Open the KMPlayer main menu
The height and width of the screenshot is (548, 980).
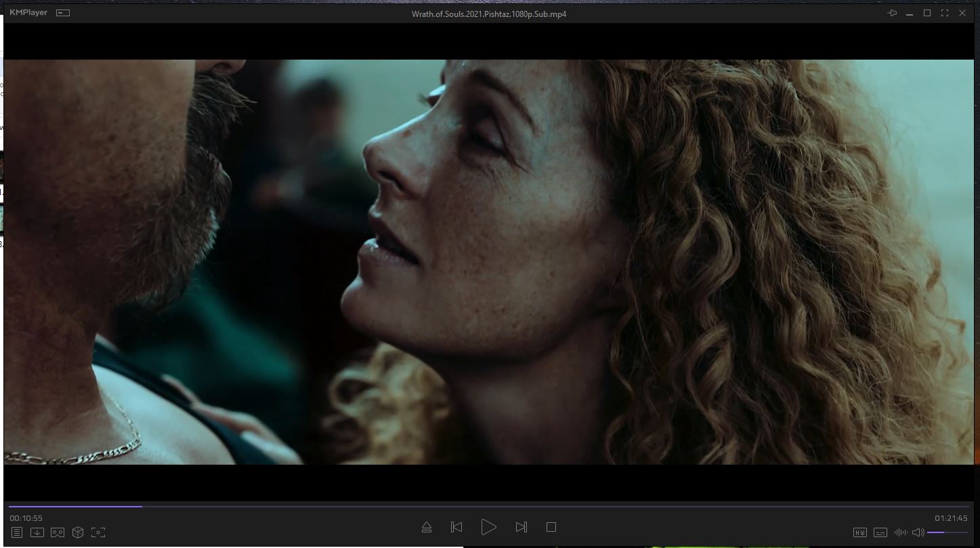[28, 13]
